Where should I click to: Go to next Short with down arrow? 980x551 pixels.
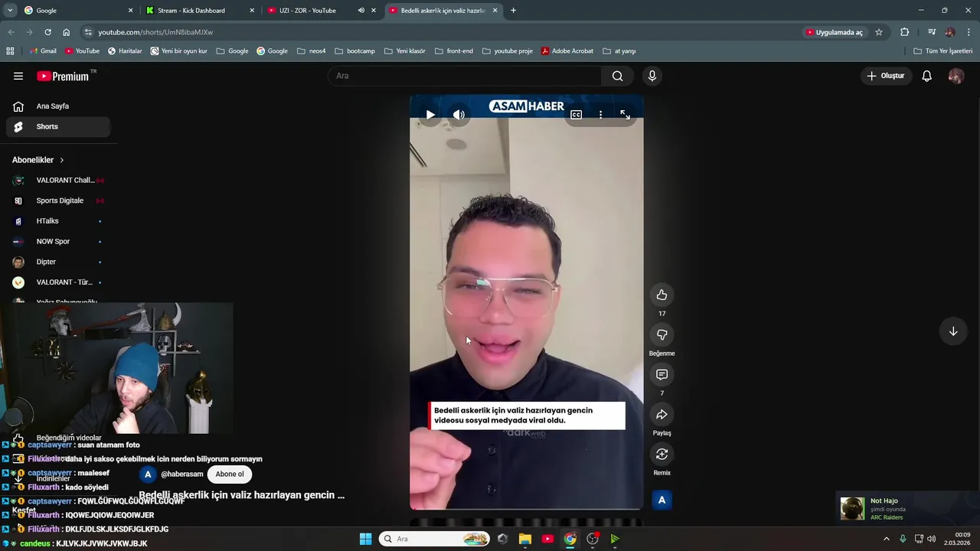tap(953, 331)
